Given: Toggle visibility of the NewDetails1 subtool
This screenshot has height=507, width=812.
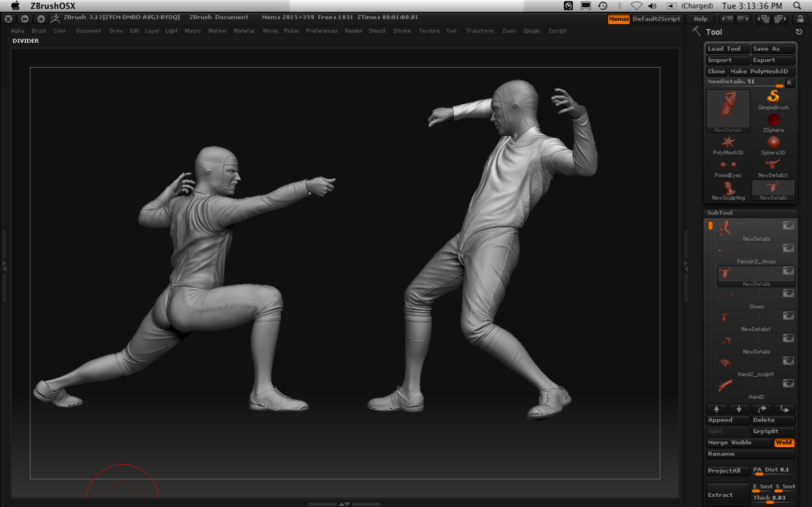Looking at the screenshot, I should pyautogui.click(x=788, y=315).
